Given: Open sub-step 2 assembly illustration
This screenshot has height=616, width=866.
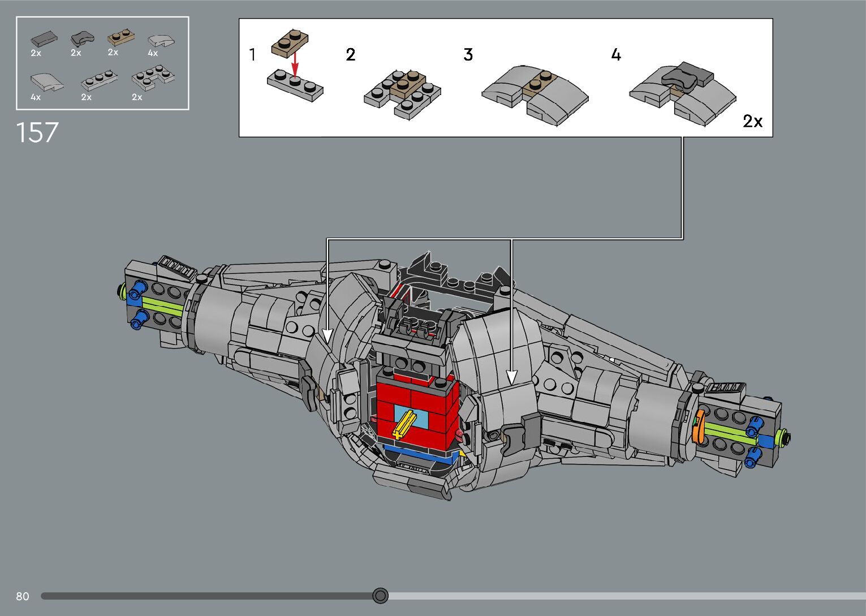Looking at the screenshot, I should 402,93.
